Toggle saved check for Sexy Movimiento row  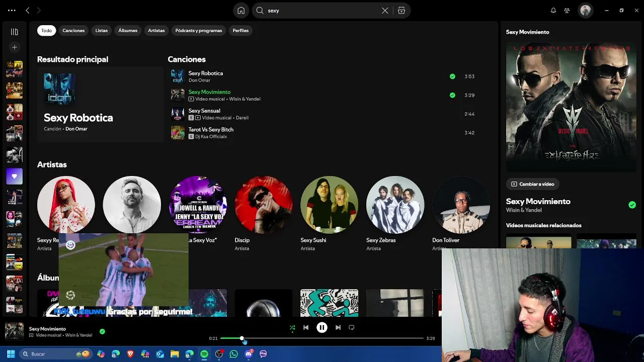(452, 95)
